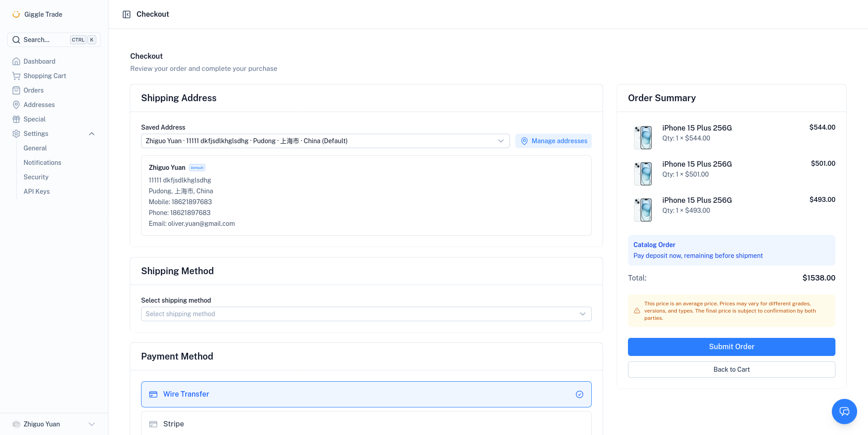Image resolution: width=868 pixels, height=435 pixels.
Task: Open the chat support bubble icon
Action: pyautogui.click(x=844, y=412)
